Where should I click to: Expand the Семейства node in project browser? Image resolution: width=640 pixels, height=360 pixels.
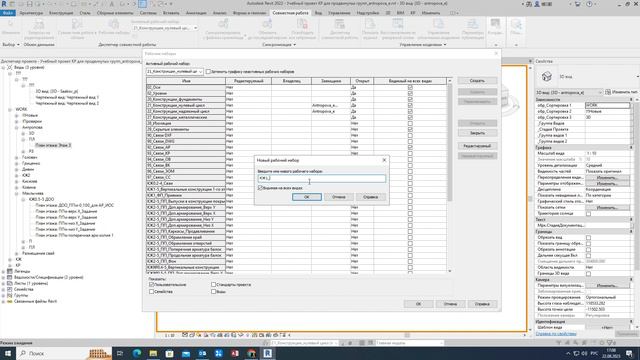(x=3, y=289)
